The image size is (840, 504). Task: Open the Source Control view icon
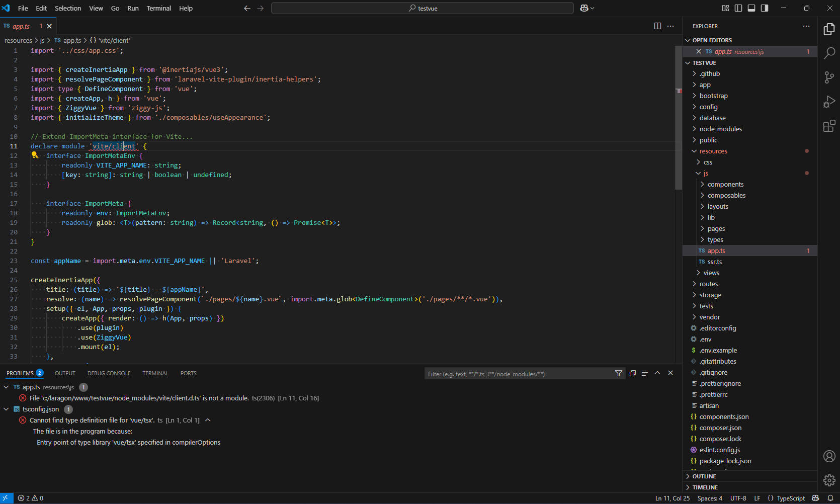[829, 77]
